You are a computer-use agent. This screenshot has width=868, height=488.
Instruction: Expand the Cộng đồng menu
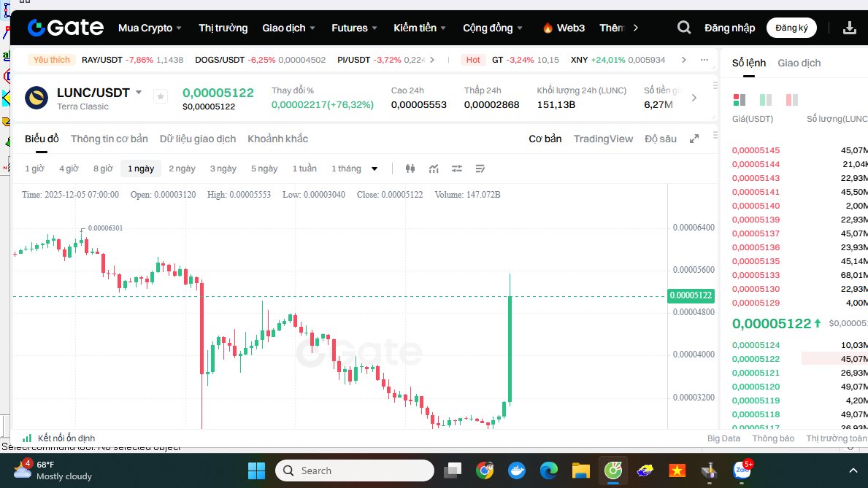pos(493,28)
